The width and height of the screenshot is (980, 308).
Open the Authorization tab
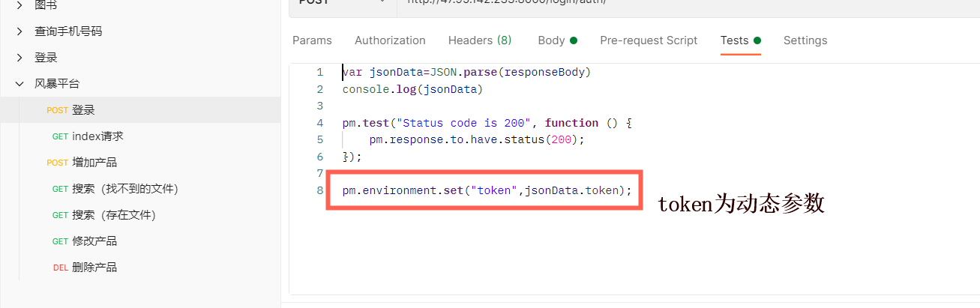[390, 40]
